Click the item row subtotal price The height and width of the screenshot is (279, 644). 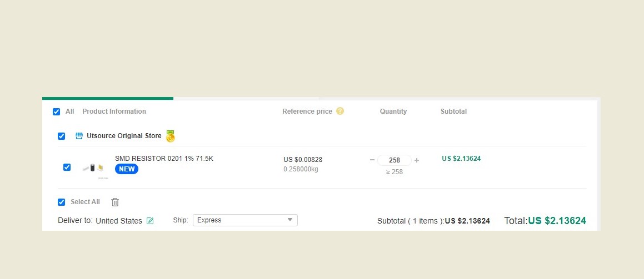461,159
